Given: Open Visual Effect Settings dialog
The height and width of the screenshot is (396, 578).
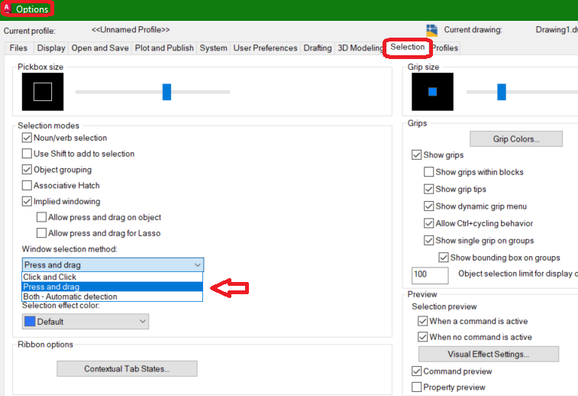Looking at the screenshot, I should [x=488, y=354].
